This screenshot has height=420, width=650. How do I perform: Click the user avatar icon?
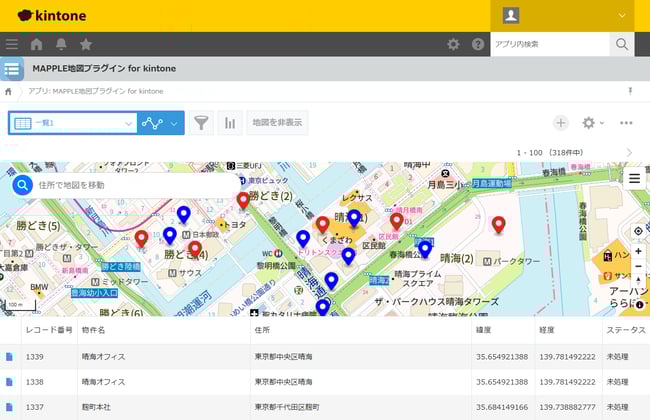tap(511, 15)
